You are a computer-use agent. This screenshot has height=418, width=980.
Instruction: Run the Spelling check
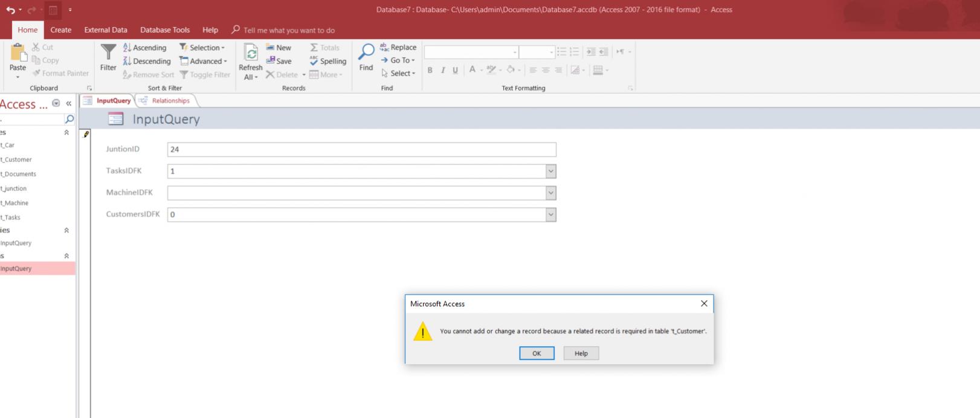click(x=327, y=61)
